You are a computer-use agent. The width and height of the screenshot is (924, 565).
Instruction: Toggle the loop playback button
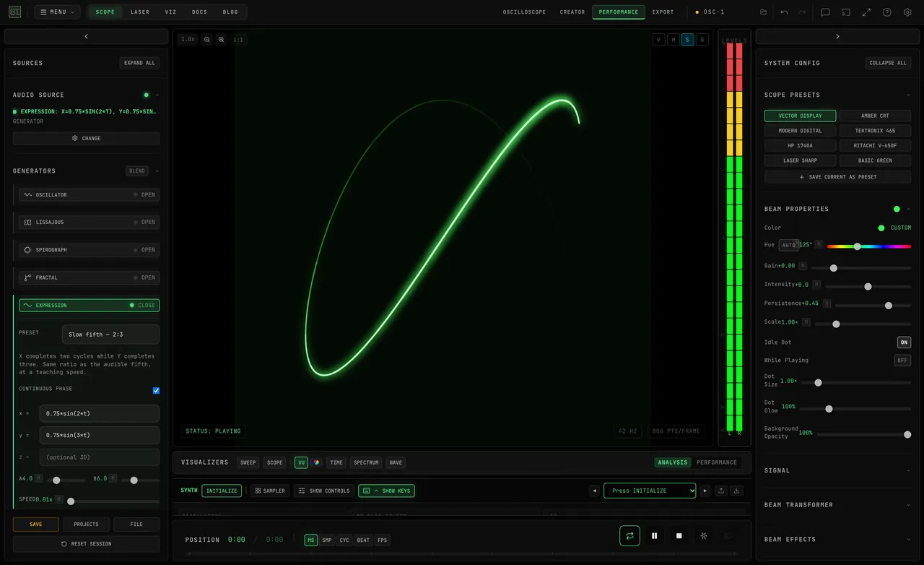pos(629,535)
